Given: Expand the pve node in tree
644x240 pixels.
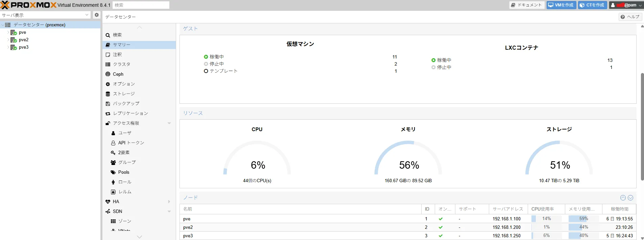Looking at the screenshot, I should coord(8,32).
